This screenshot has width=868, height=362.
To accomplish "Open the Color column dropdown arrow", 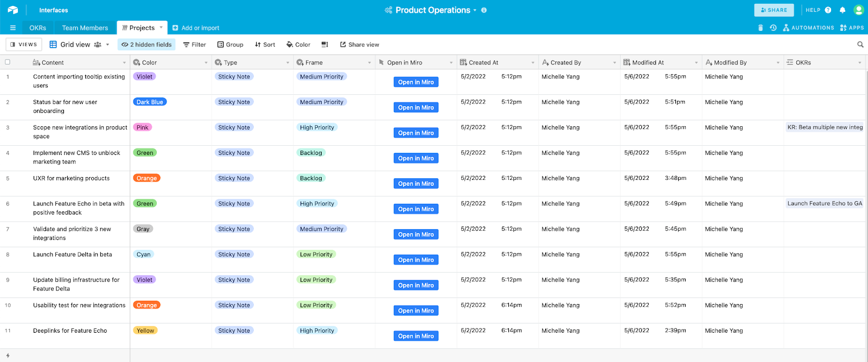I will click(x=206, y=63).
